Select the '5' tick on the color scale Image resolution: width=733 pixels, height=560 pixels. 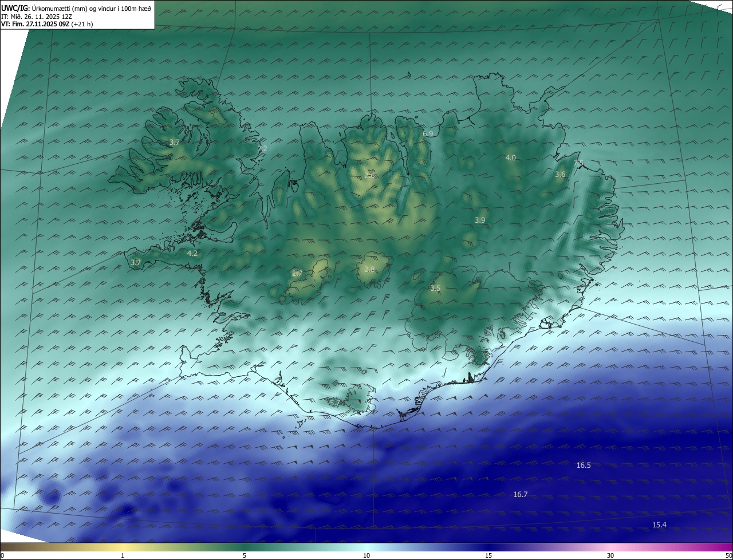coord(245,555)
